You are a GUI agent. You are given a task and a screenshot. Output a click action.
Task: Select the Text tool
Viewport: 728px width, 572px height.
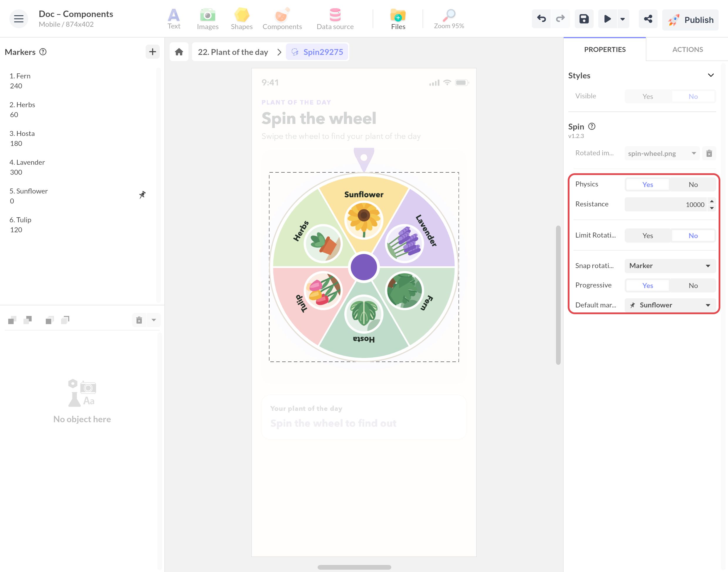[174, 19]
